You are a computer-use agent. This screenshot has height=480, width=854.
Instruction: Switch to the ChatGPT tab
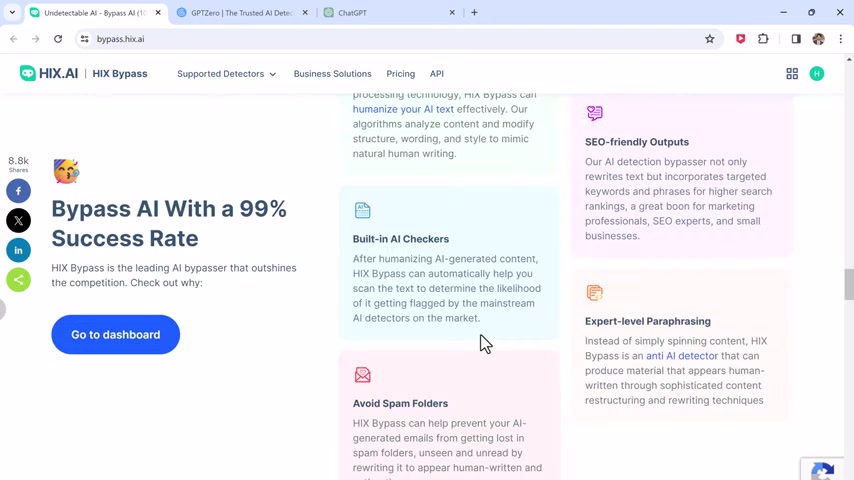pos(388,13)
